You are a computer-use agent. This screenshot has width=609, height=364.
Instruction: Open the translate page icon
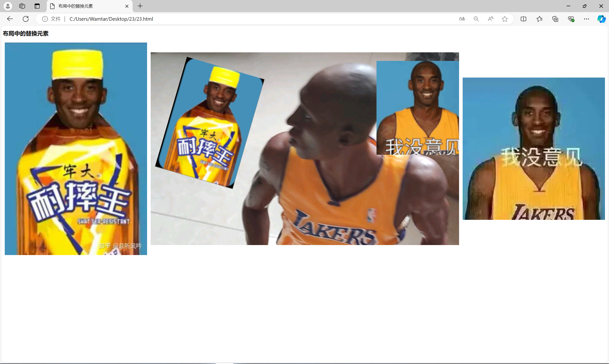(462, 19)
